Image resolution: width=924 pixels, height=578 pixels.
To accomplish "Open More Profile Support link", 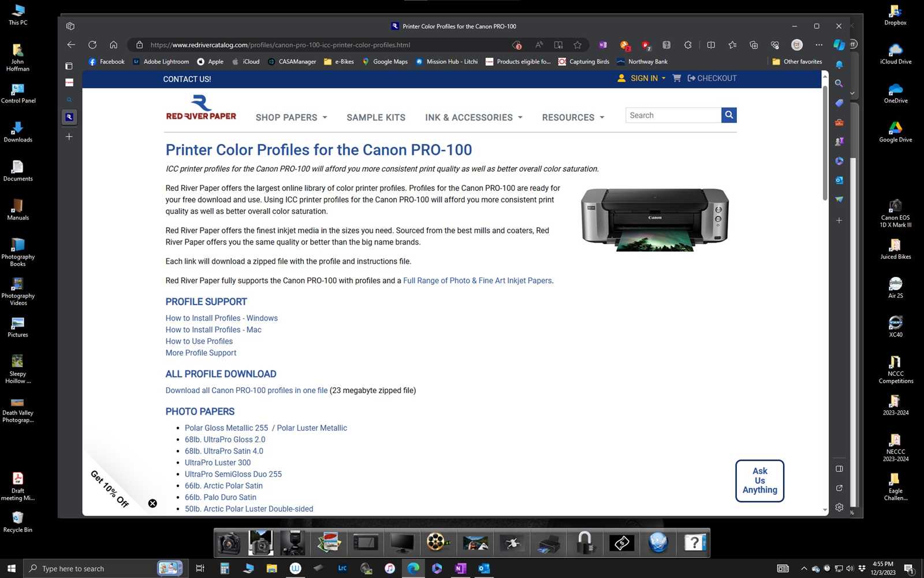I will (x=201, y=353).
